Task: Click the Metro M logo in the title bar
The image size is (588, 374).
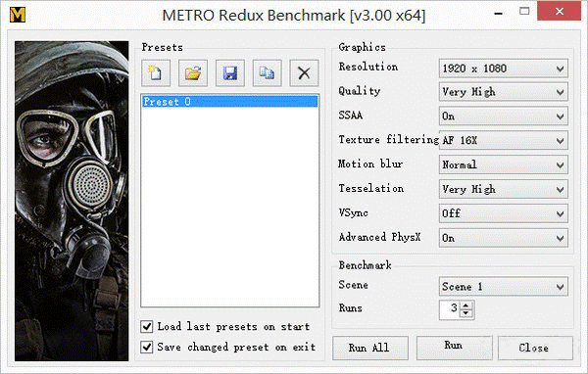Action: pyautogui.click(x=18, y=15)
